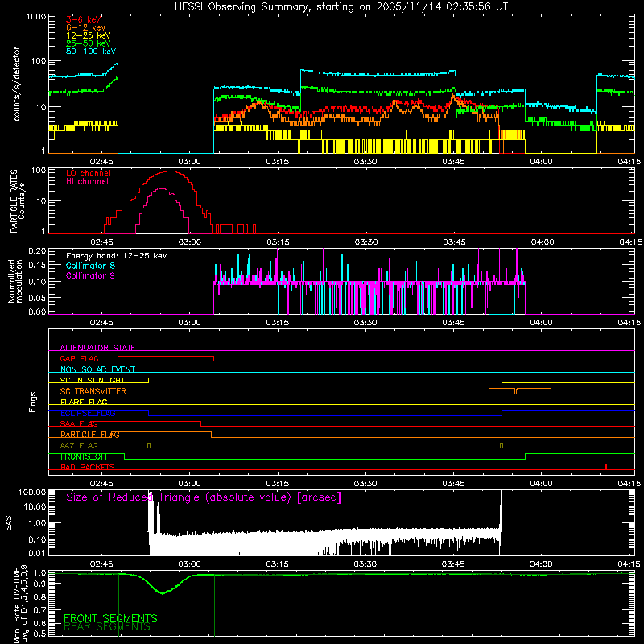The width and height of the screenshot is (644, 644).
Task: Click the 'counts/s/detector' axis label
Action: [x=17, y=84]
